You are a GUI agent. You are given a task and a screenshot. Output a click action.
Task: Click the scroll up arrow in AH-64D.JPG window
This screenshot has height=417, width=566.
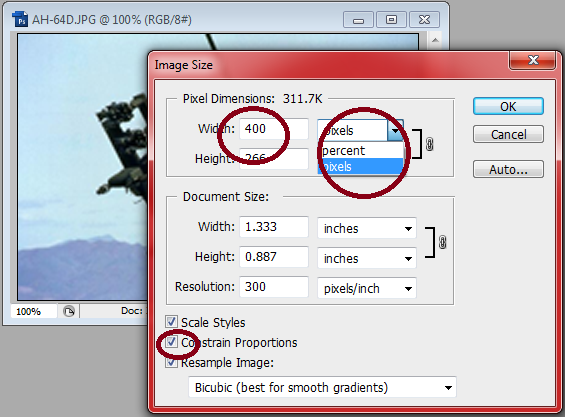(x=435, y=40)
